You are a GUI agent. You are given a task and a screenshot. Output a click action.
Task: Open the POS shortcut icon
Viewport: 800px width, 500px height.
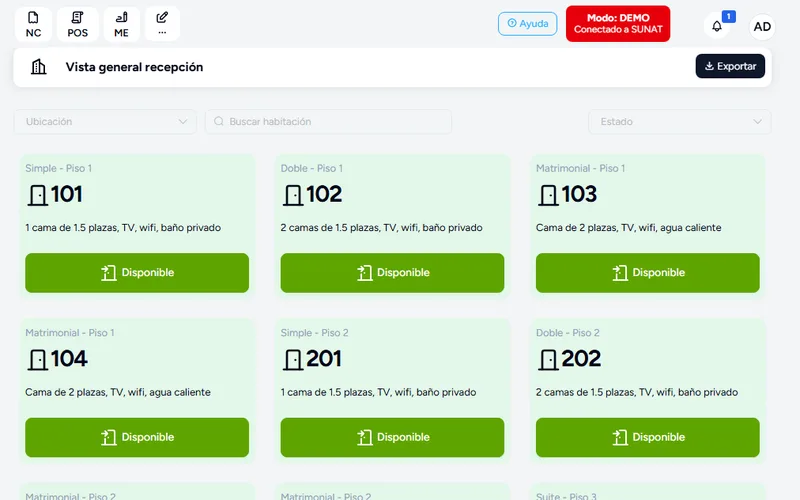(x=78, y=24)
